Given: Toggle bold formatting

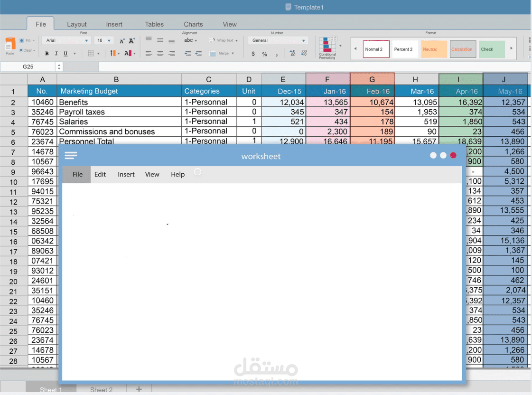Looking at the screenshot, I should (x=47, y=53).
